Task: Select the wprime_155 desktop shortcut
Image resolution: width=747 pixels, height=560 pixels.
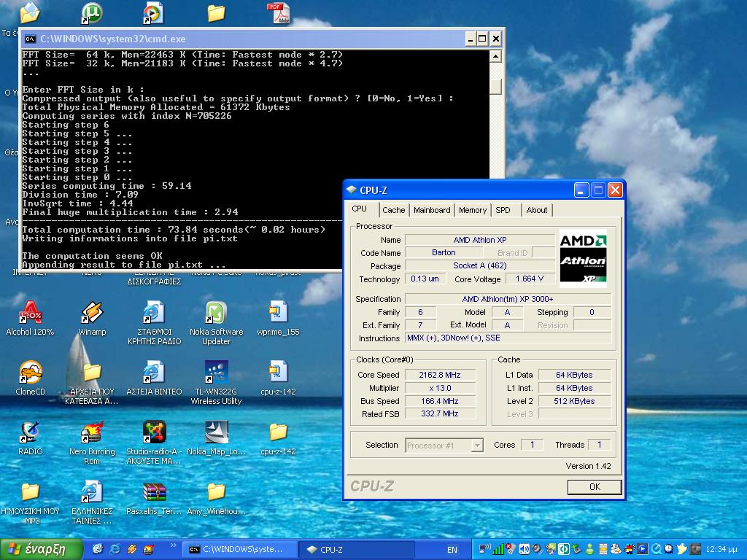Action: [278, 312]
